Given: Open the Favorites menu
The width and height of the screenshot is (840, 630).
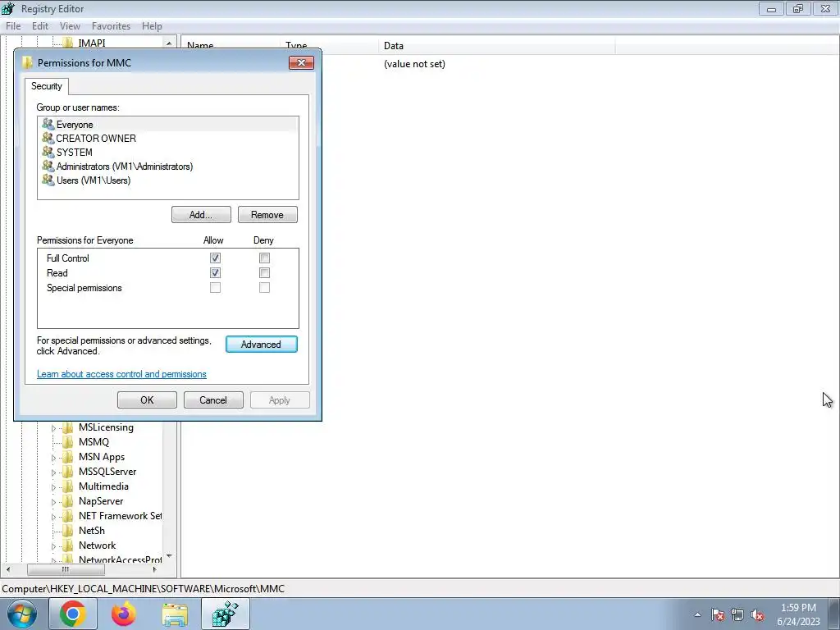Looking at the screenshot, I should pos(111,25).
